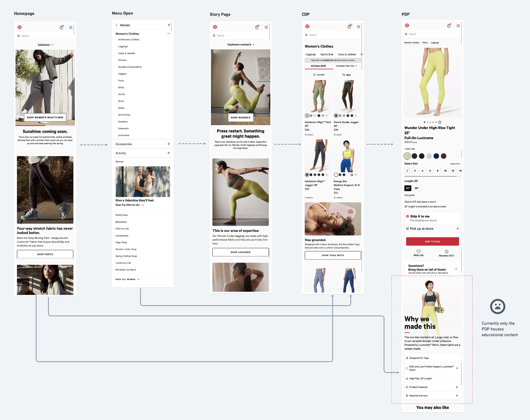The image size is (530, 420).
Task: Expand the Accessories section
Action: tap(169, 144)
